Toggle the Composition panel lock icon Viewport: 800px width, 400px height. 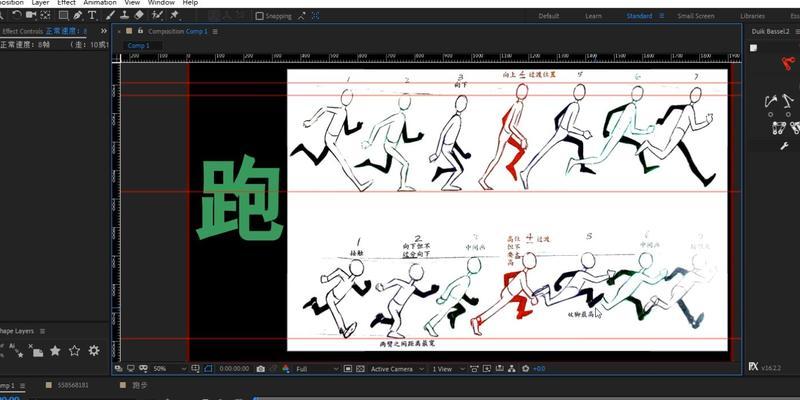pyautogui.click(x=140, y=31)
